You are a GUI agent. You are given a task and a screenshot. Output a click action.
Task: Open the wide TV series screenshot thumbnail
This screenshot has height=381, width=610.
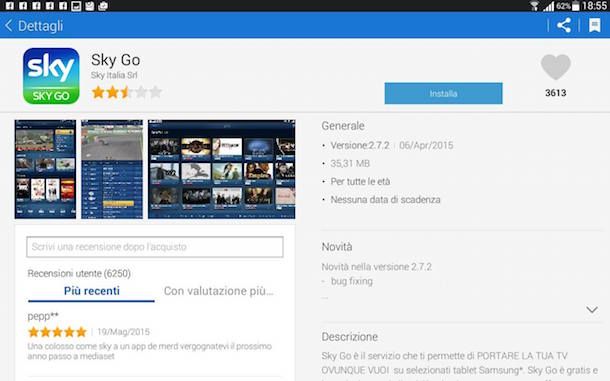(221, 169)
